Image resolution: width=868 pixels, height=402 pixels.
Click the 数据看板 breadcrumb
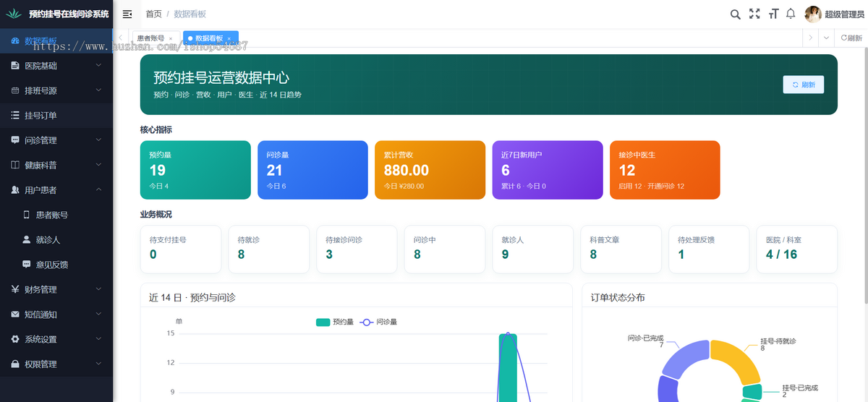(190, 14)
